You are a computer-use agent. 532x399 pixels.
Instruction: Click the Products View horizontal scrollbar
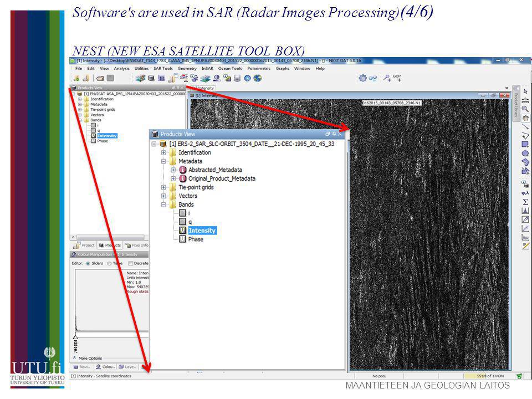coord(110,237)
